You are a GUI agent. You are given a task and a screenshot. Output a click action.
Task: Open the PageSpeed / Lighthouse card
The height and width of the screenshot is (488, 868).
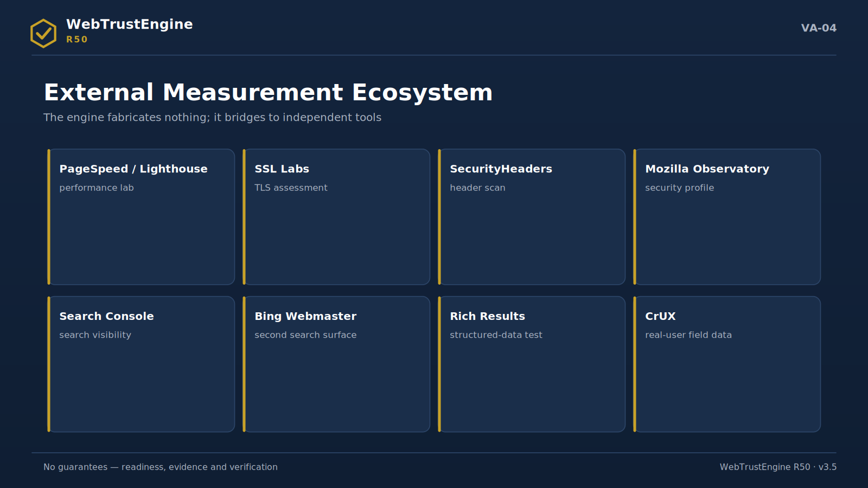point(141,217)
